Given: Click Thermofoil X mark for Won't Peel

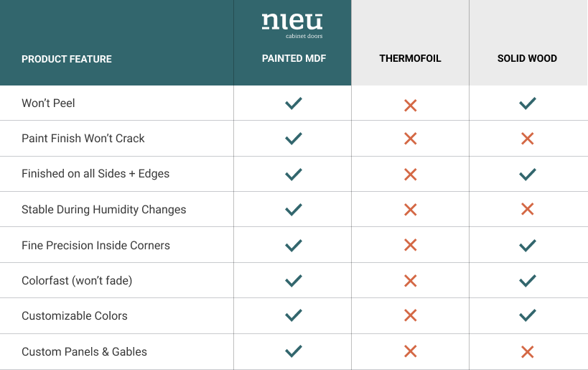Looking at the screenshot, I should (410, 106).
